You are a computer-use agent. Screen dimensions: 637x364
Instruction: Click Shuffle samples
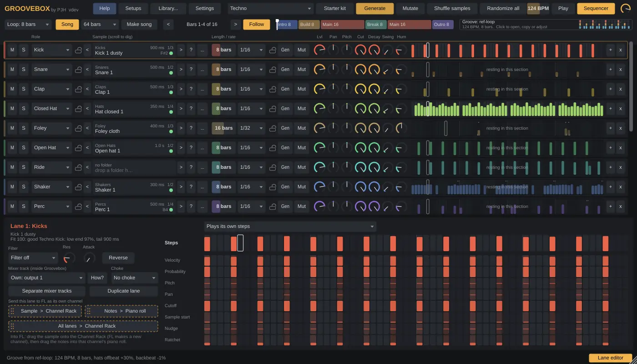452,8
